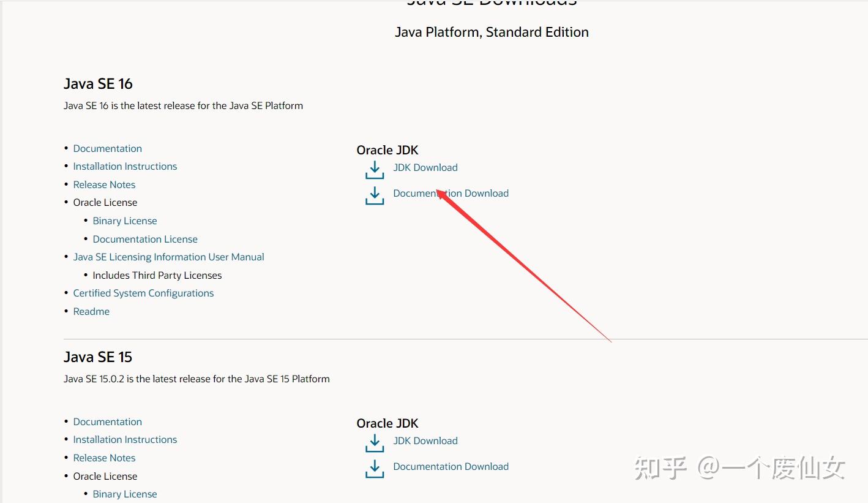This screenshot has height=503, width=868.
Task: Open JDK Download link under Java SE 15
Action: point(425,441)
